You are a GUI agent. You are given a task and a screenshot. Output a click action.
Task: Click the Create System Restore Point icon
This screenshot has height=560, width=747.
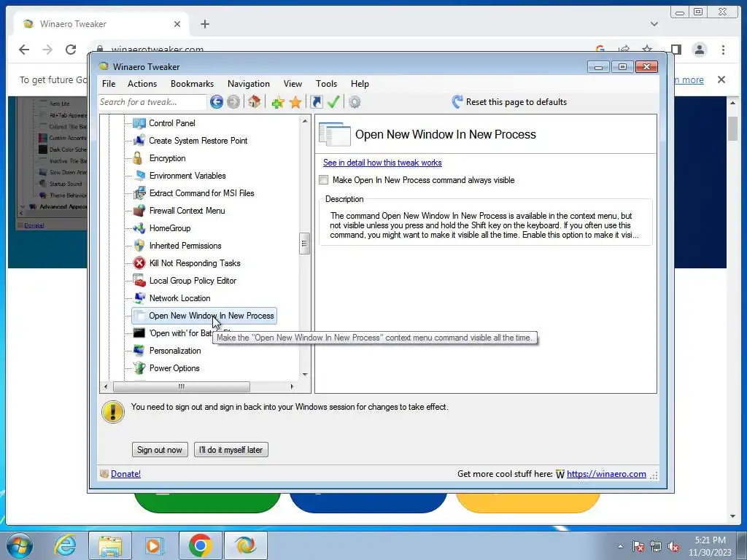[x=139, y=141]
